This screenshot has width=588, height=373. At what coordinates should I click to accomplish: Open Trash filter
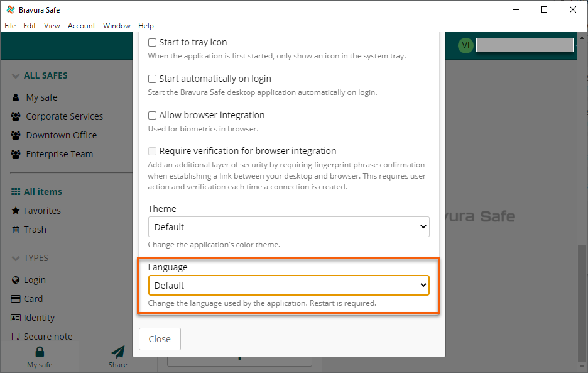(x=35, y=230)
